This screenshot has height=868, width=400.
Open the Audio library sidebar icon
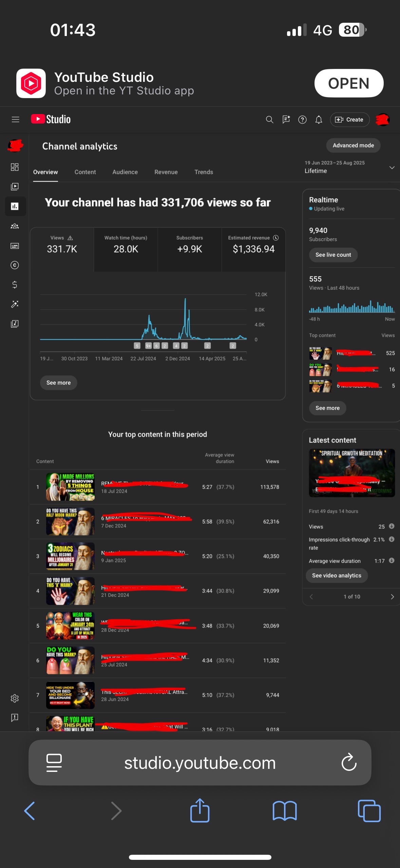pos(15,324)
